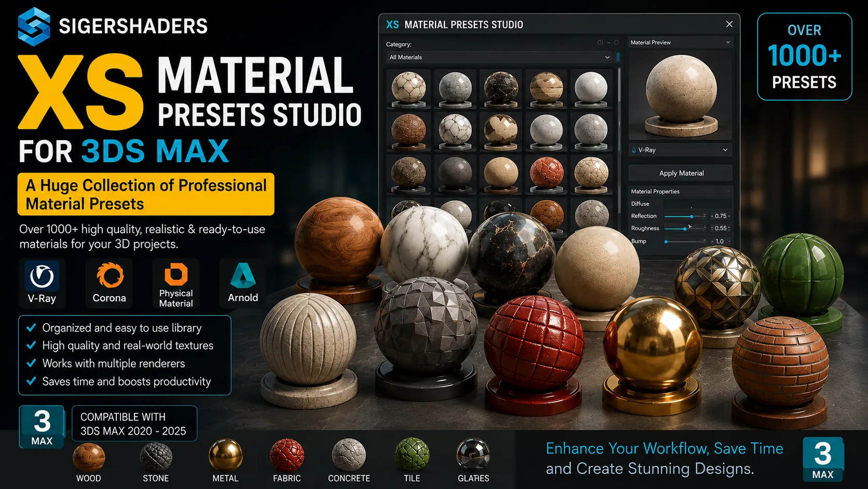Image resolution: width=868 pixels, height=489 pixels.
Task: Click the refresh icon above the material grid
Action: pos(600,43)
